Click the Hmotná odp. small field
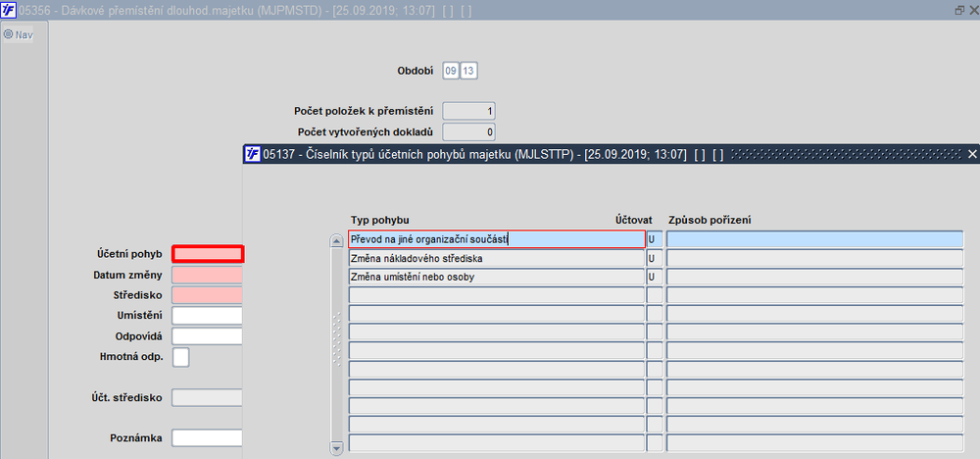The image size is (980, 459). pos(180,356)
